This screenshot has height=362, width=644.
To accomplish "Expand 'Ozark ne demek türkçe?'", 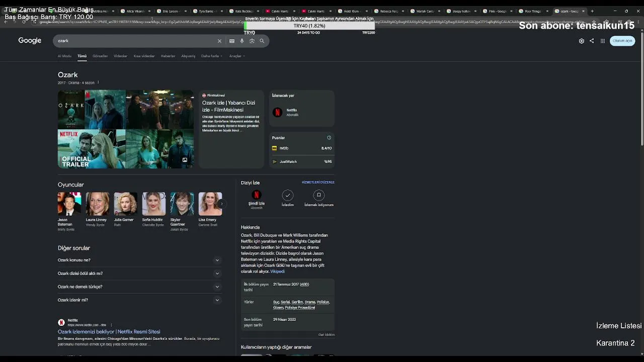I will pyautogui.click(x=139, y=287).
